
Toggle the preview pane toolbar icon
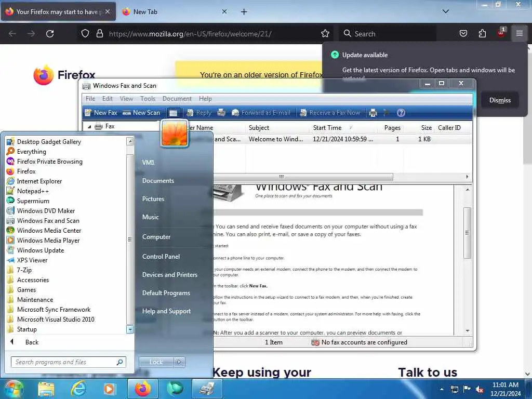coord(174,113)
